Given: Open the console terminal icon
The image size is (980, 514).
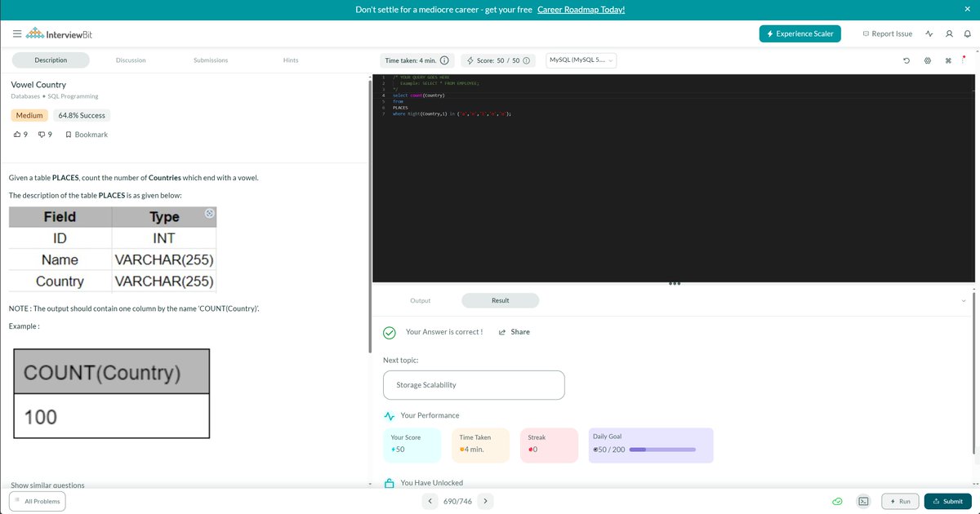Looking at the screenshot, I should pos(864,501).
